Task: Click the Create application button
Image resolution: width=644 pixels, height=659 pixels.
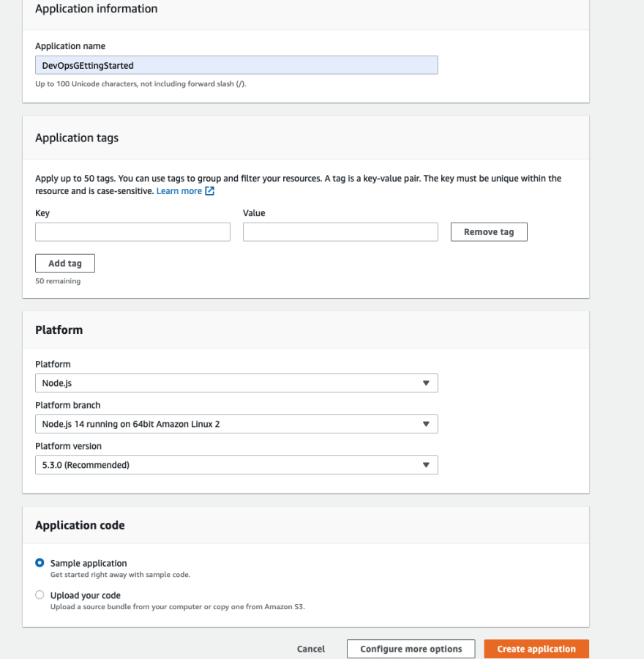Action: click(x=536, y=649)
